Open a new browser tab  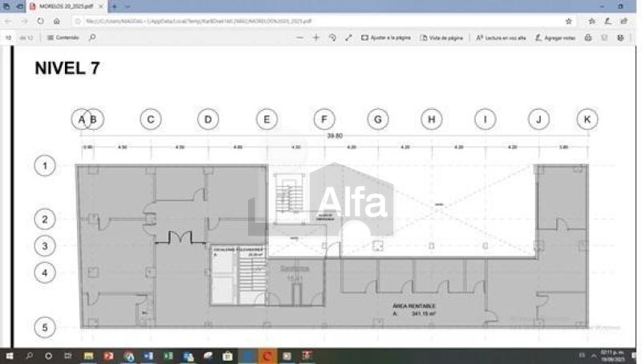(114, 6)
